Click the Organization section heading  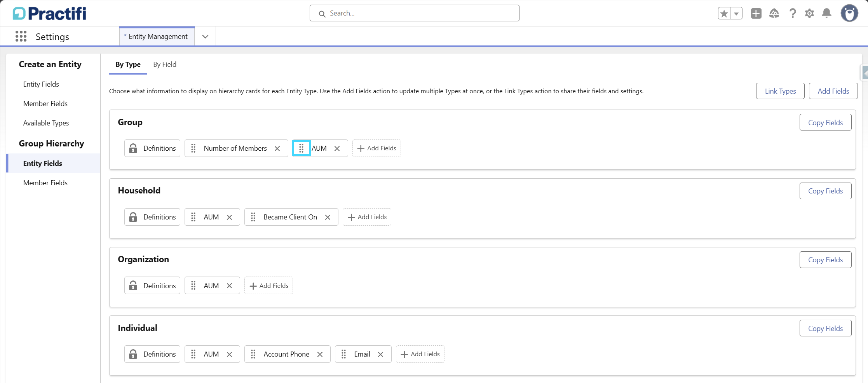(x=143, y=259)
